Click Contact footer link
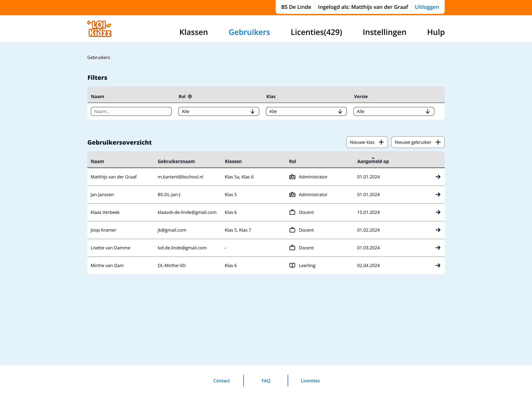532x396 pixels. pyautogui.click(x=221, y=381)
